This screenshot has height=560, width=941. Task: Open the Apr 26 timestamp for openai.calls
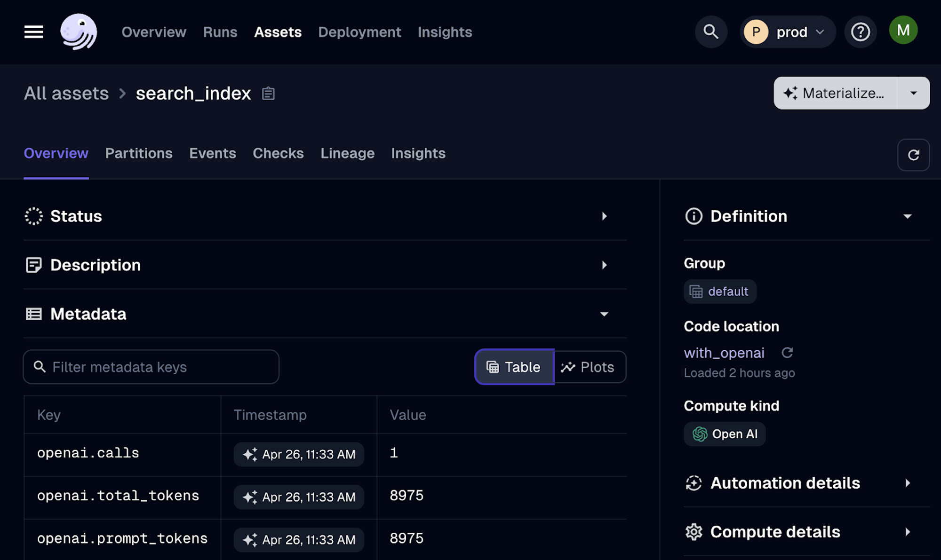(x=299, y=454)
